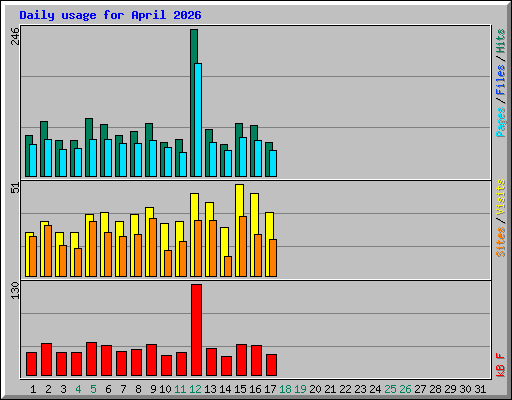
Task: Select the cyan pages bar for day 17
Action: (x=273, y=163)
